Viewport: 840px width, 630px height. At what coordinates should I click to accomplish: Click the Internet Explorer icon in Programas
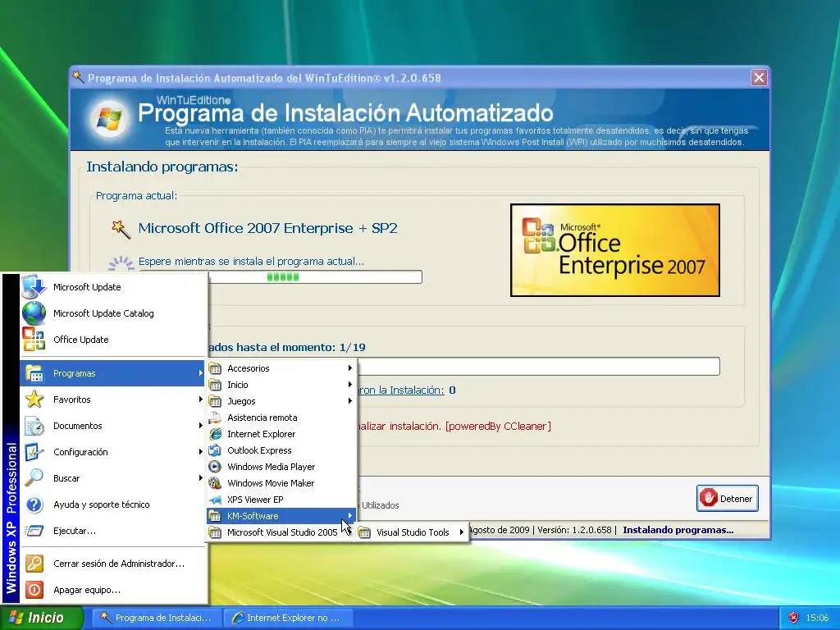pos(216,434)
